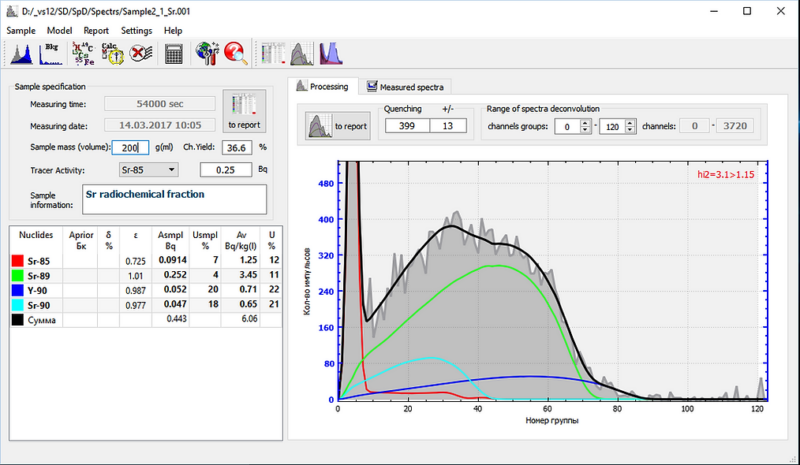Switch to the Measured spectra tab
Screen dimensions: 800x465
408,87
